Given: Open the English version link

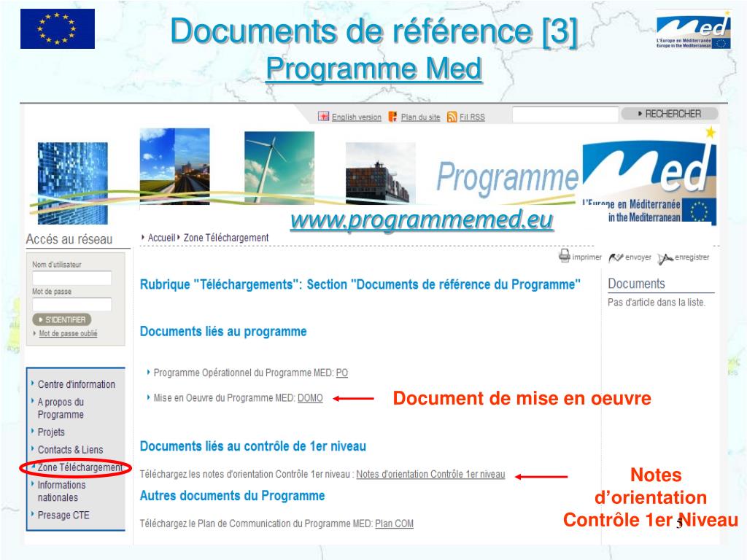Looking at the screenshot, I should point(356,117).
